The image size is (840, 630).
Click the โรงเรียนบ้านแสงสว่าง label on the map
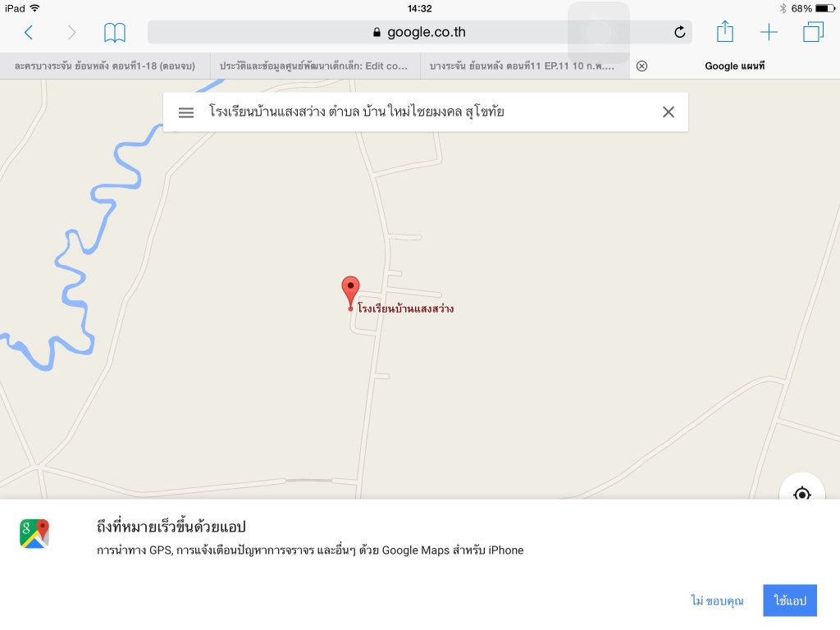(x=405, y=308)
